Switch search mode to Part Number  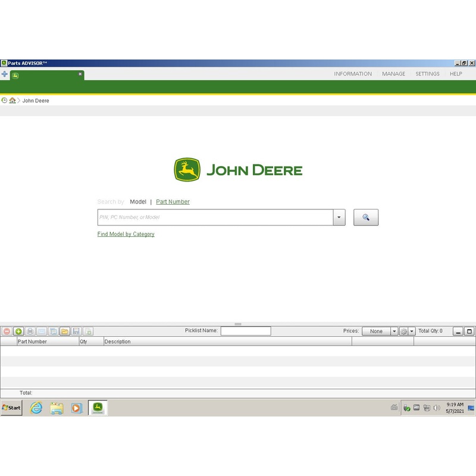click(x=173, y=202)
